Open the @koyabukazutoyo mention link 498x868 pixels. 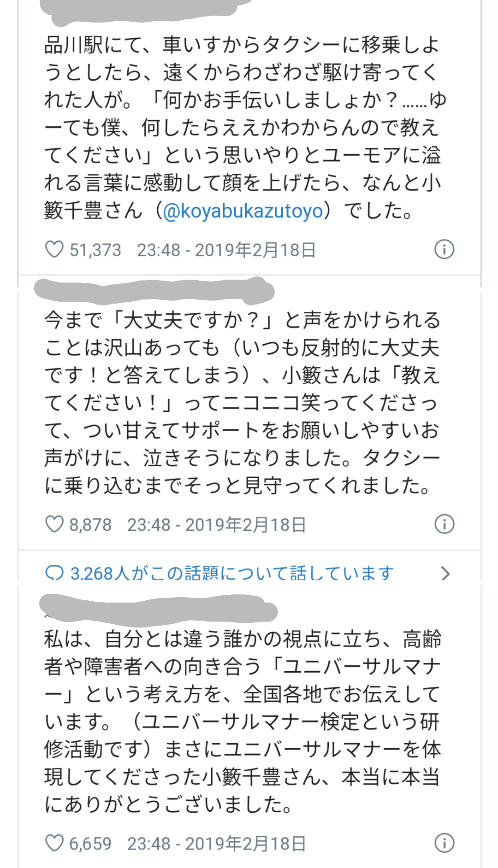point(243,211)
